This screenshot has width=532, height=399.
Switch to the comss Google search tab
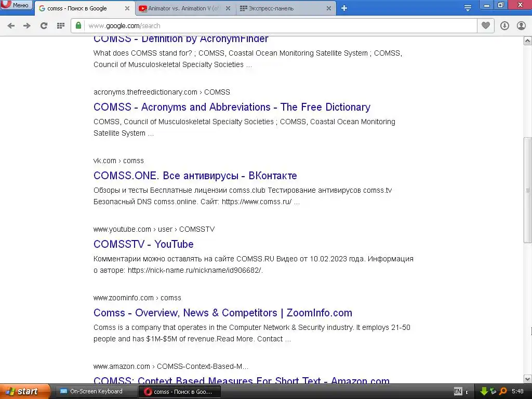(x=84, y=8)
